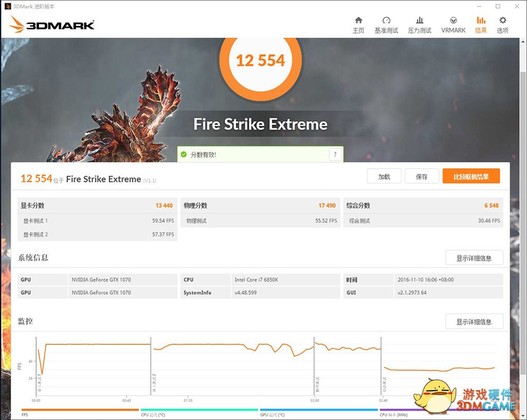The width and height of the screenshot is (527, 420).
Task: Select the 物理分数 17 490 header row
Action: (x=260, y=206)
